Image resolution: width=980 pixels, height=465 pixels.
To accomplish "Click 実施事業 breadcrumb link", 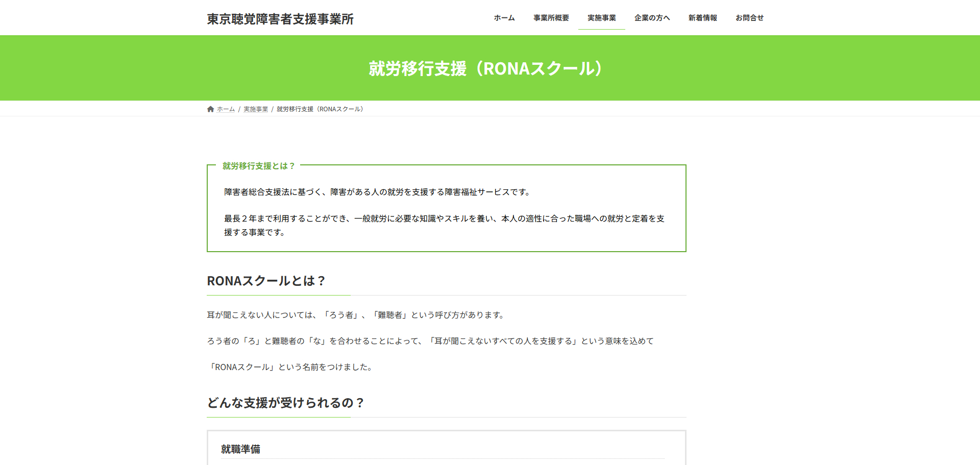I will 256,109.
